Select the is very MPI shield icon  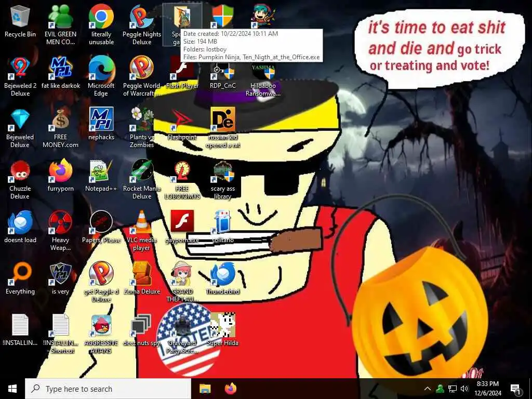click(x=60, y=279)
